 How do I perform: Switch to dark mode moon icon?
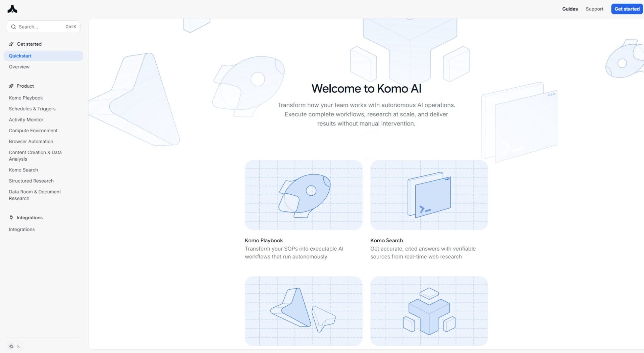click(x=19, y=346)
